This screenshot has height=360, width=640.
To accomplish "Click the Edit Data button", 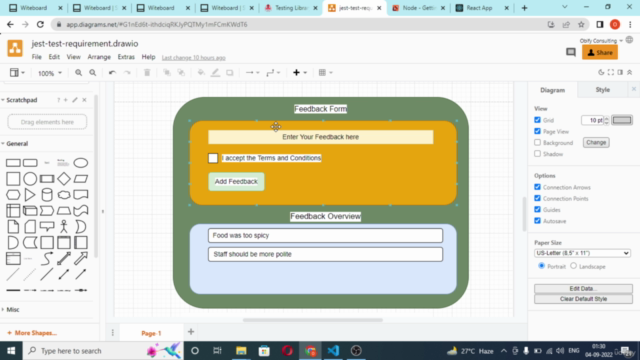I will coord(583,288).
